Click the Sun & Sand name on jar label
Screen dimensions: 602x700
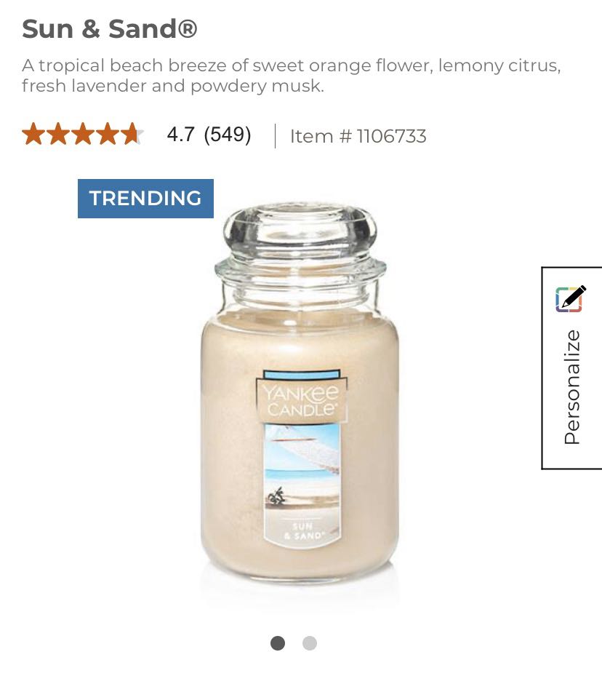(x=303, y=530)
